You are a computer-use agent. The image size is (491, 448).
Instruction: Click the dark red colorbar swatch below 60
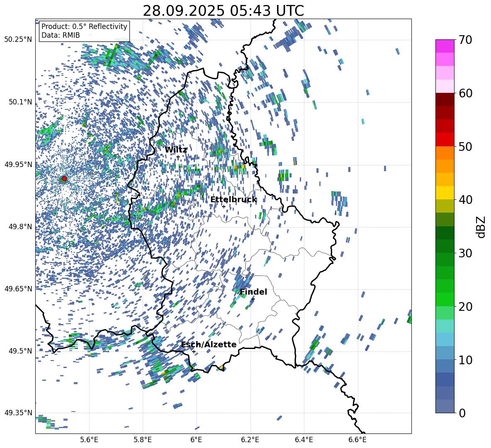(x=445, y=99)
